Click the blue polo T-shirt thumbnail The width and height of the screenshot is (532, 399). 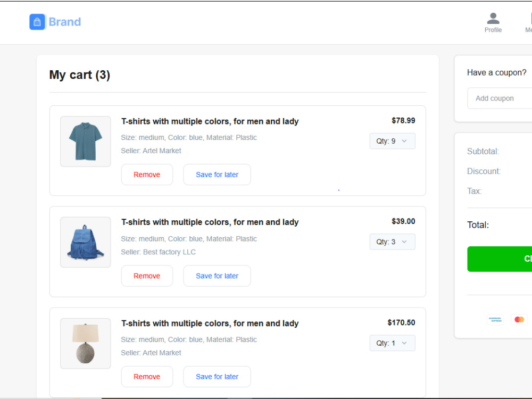tap(86, 142)
